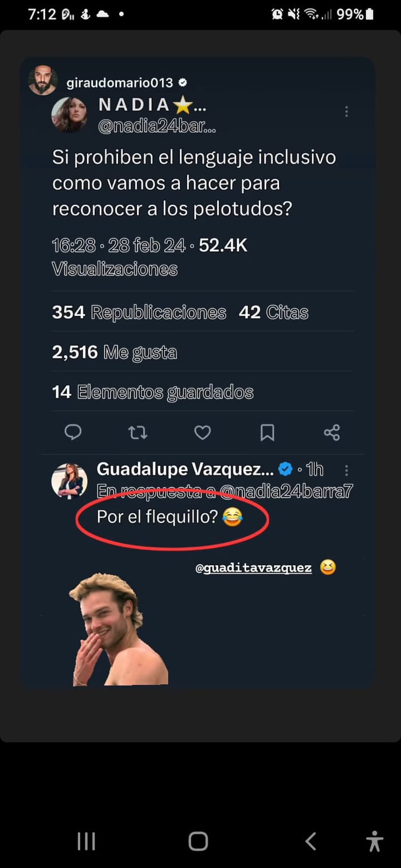Image resolution: width=401 pixels, height=868 pixels.
Task: View the 354 Republicaciones list
Action: [x=139, y=312]
